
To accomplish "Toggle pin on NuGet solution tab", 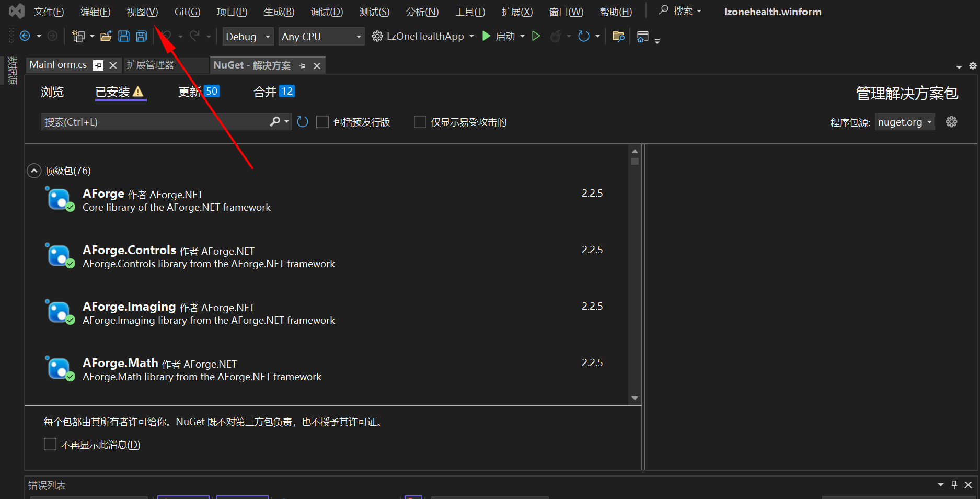I will [x=303, y=66].
